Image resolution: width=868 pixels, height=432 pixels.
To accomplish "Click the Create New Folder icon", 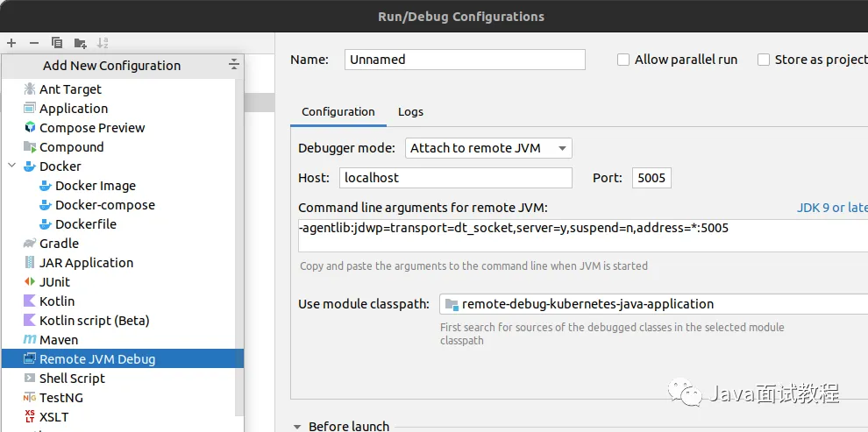I will click(80, 42).
